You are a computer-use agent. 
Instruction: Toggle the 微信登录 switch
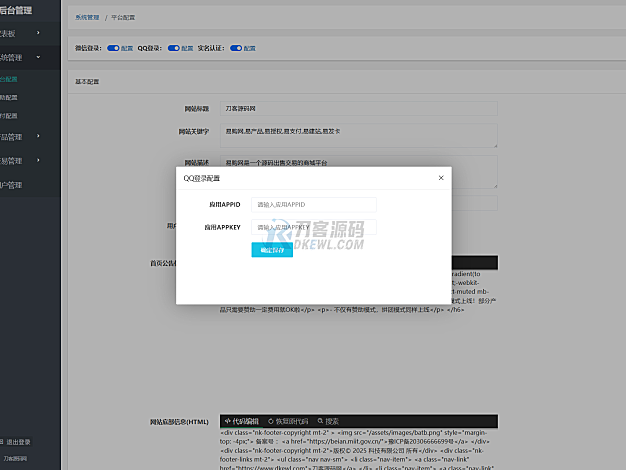113,48
